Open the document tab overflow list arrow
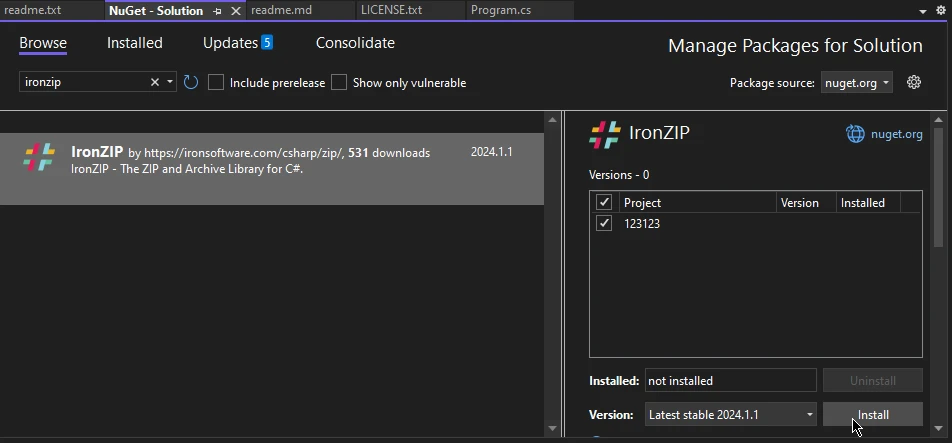 (x=923, y=11)
